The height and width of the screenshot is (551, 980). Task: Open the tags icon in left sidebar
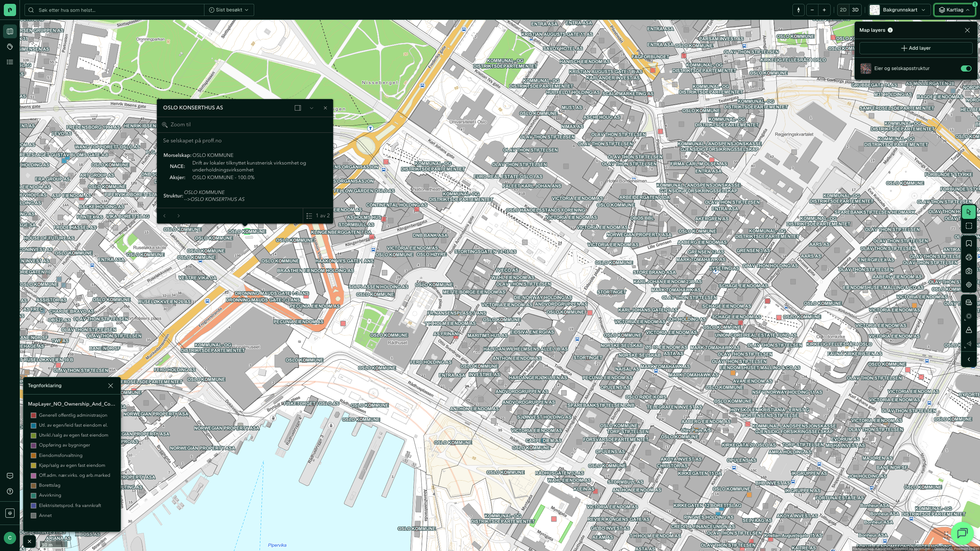click(x=10, y=47)
